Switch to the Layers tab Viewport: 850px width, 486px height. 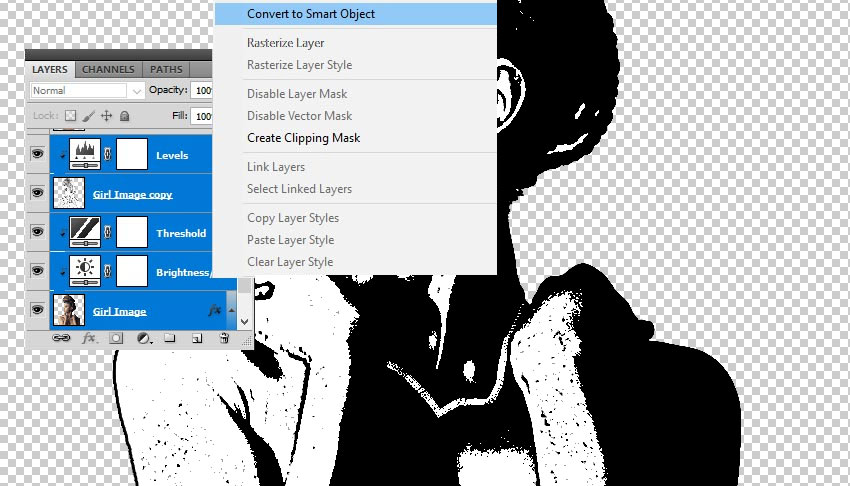[50, 69]
